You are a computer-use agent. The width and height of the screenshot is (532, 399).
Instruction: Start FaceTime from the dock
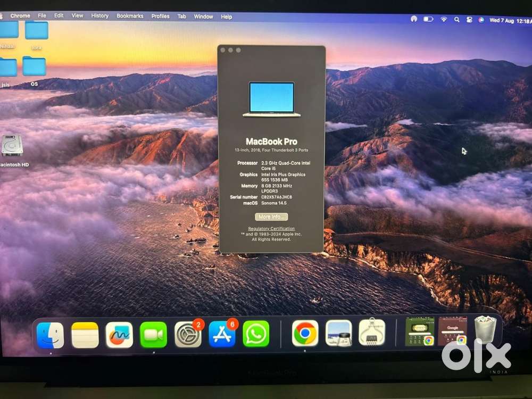click(x=153, y=335)
